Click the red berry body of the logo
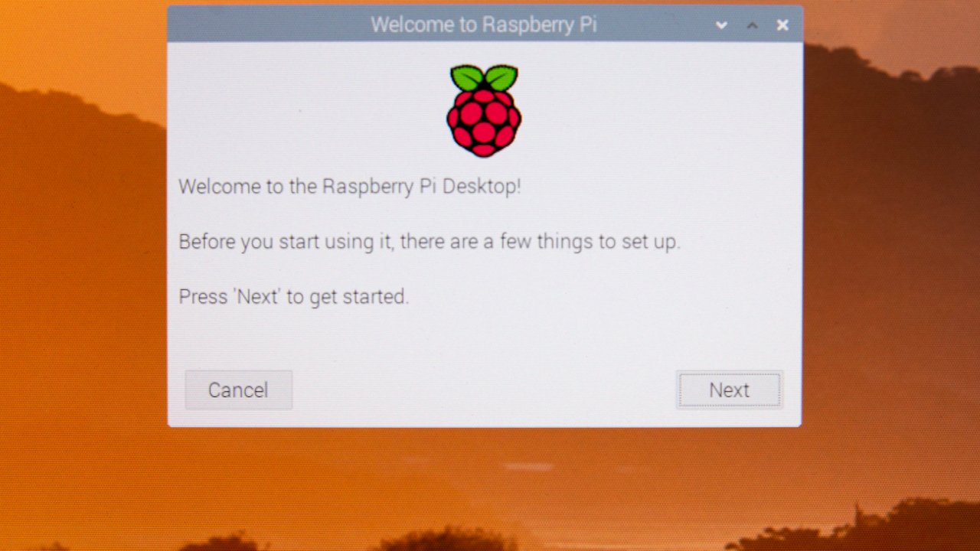Image resolution: width=980 pixels, height=551 pixels. click(484, 122)
